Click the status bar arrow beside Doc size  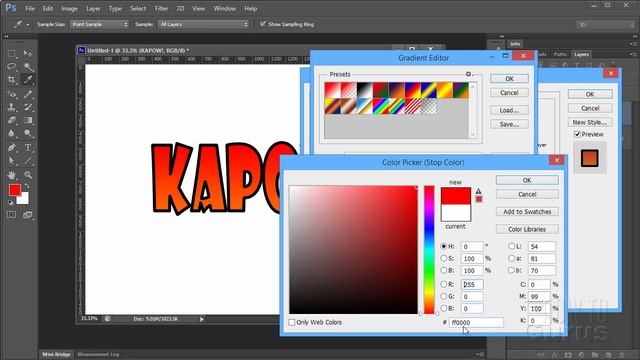pos(202,319)
